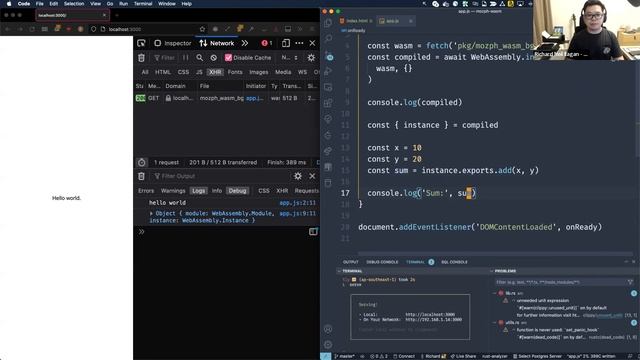Screen dimensions: 640x360
Task: Open Accounts icon in activity bar
Action: tap(328, 329)
